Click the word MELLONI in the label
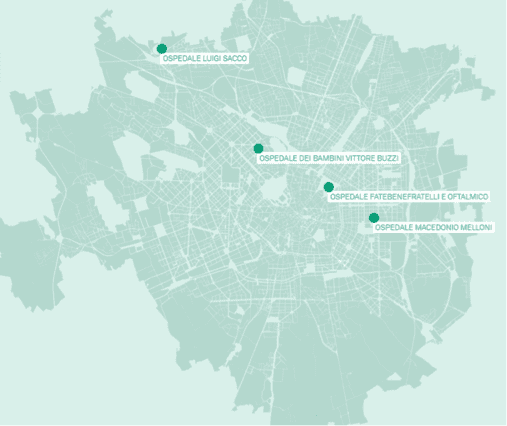The image size is (507, 426). point(476,228)
